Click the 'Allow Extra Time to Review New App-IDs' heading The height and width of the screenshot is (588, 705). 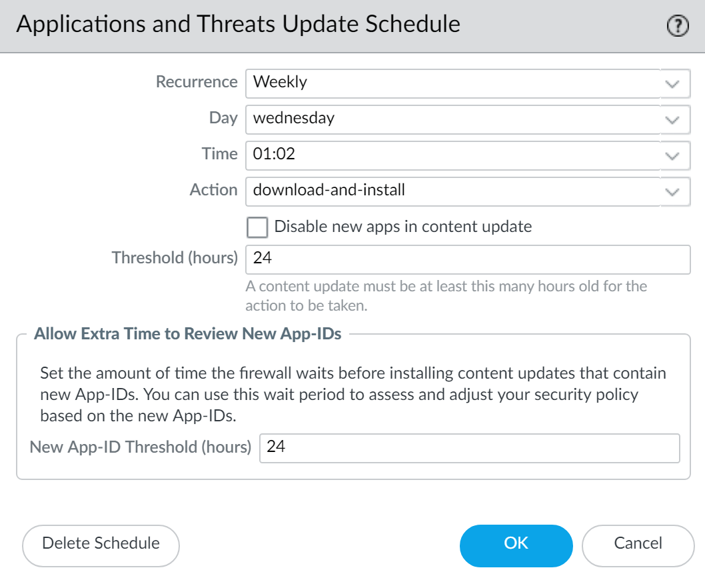pyautogui.click(x=187, y=334)
